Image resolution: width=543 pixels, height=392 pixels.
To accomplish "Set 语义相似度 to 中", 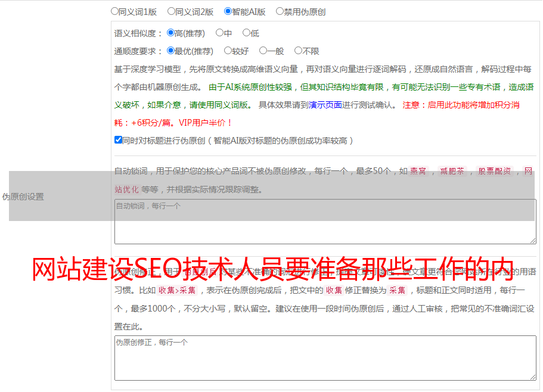I will click(x=219, y=33).
